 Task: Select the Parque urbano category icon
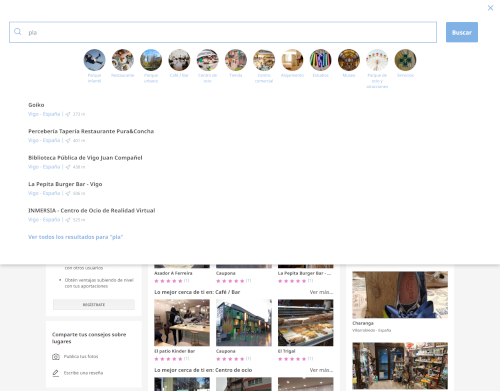pyautogui.click(x=151, y=60)
